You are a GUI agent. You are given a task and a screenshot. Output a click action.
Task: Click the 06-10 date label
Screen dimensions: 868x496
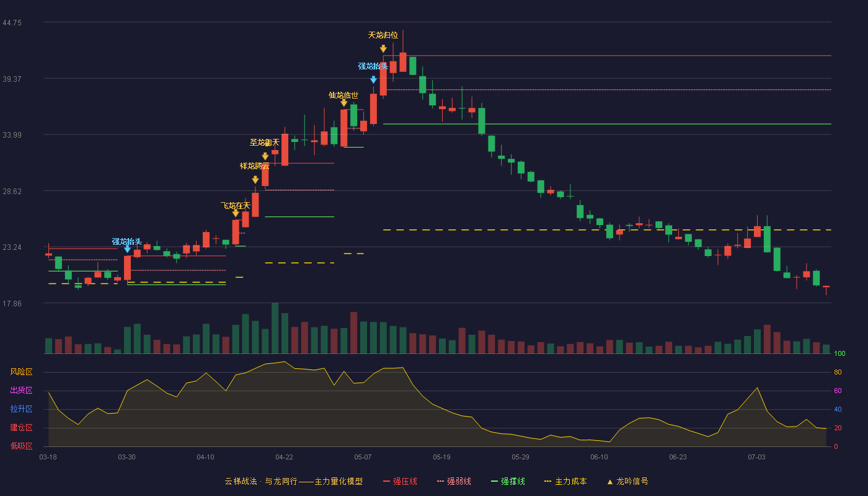coord(599,457)
